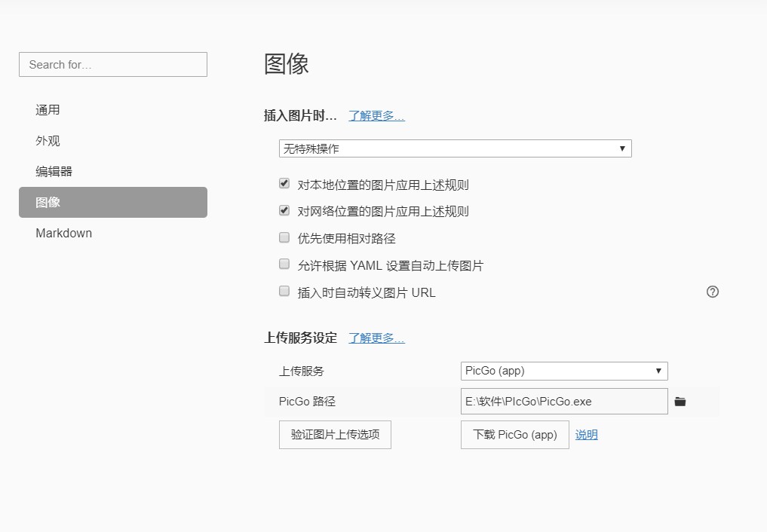Open the 通用 settings section

[x=113, y=110]
